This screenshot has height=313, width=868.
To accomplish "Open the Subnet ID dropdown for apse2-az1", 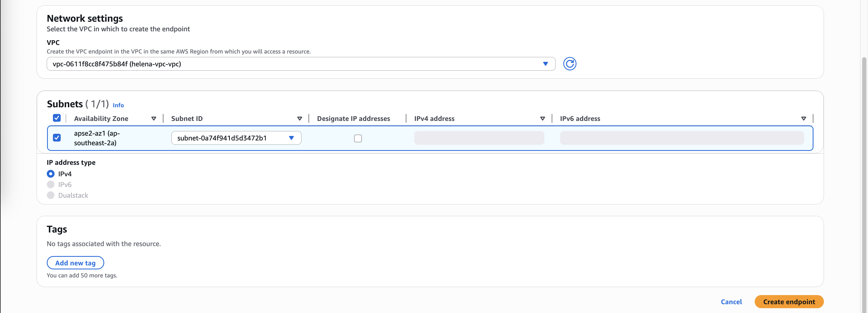I will [x=236, y=138].
